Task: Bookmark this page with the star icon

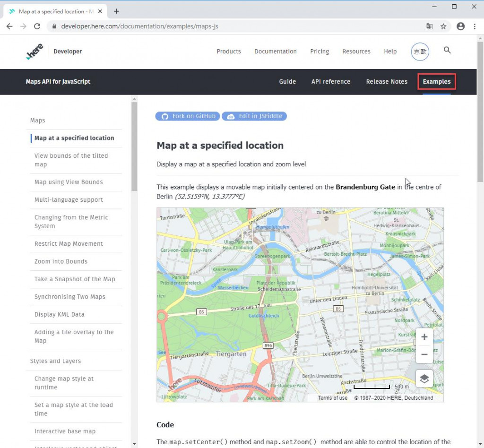Action: coord(443,26)
